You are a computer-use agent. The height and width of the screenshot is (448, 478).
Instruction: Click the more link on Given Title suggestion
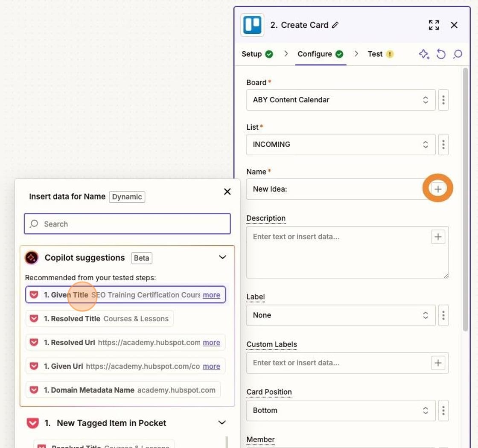click(212, 295)
